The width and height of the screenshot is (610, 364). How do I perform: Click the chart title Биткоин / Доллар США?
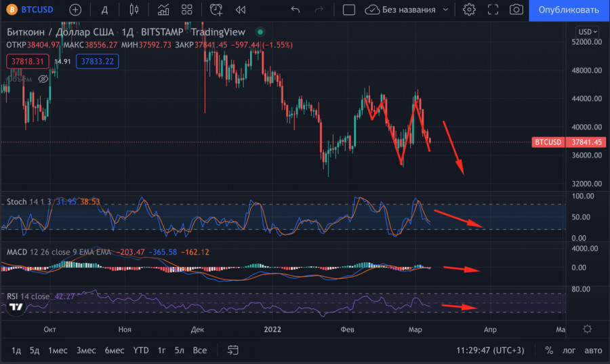click(x=60, y=32)
